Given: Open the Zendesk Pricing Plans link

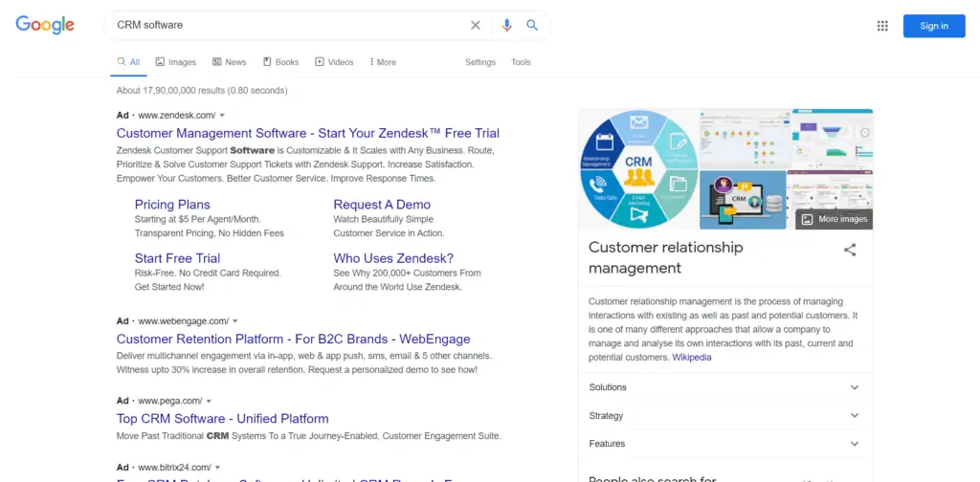Looking at the screenshot, I should pyautogui.click(x=172, y=205).
